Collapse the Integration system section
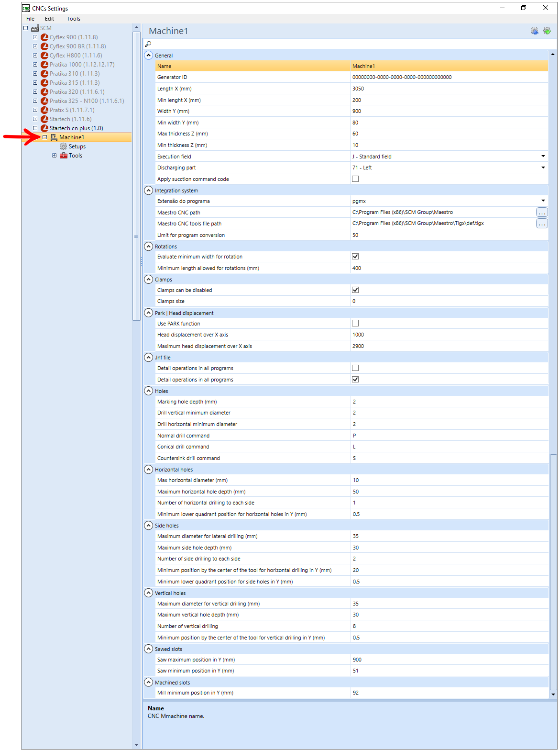This screenshot has height=751, width=560. [149, 190]
